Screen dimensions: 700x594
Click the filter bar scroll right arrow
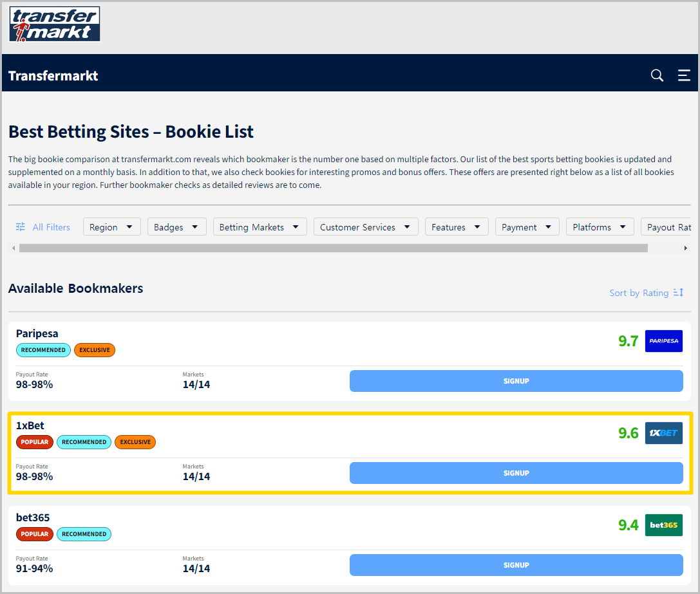[x=686, y=248]
